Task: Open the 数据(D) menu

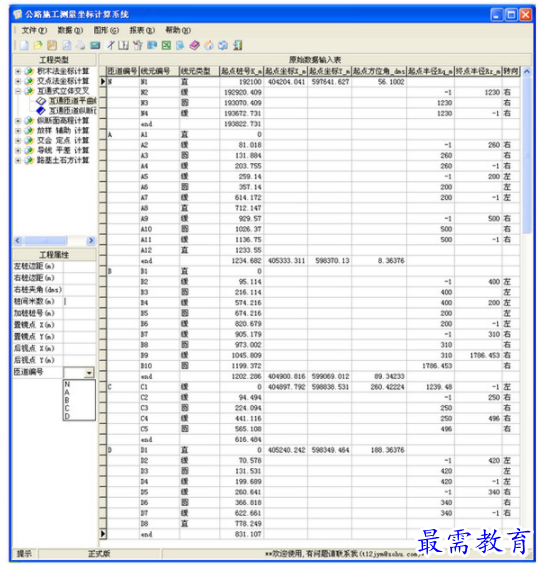Action: (x=70, y=30)
